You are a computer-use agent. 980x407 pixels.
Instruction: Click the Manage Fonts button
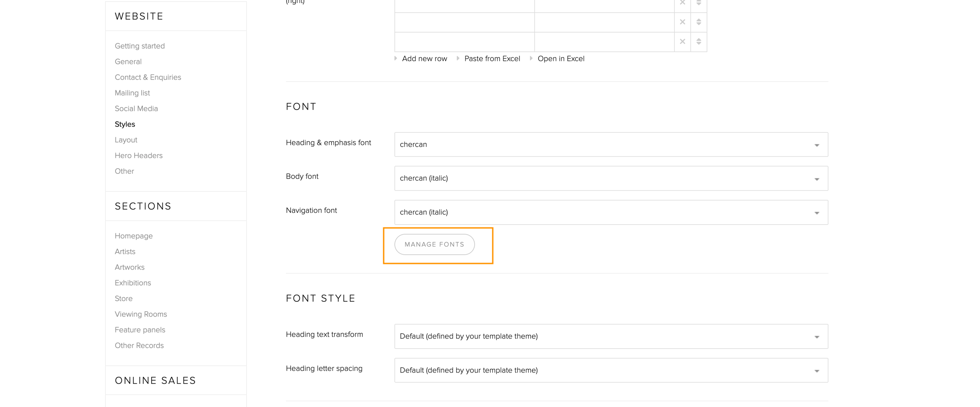[434, 244]
